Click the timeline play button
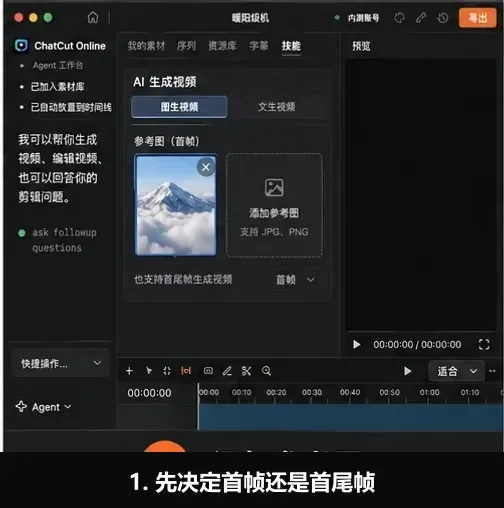The width and height of the screenshot is (504, 508). click(x=407, y=371)
